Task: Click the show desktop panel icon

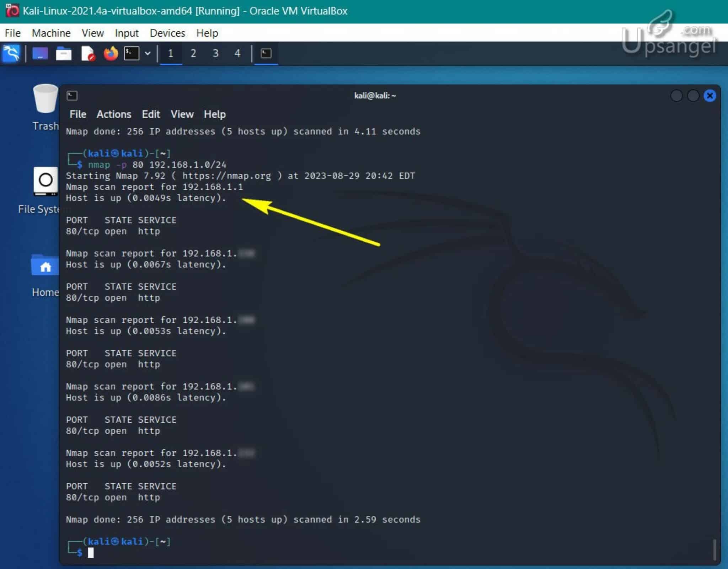Action: [x=40, y=54]
